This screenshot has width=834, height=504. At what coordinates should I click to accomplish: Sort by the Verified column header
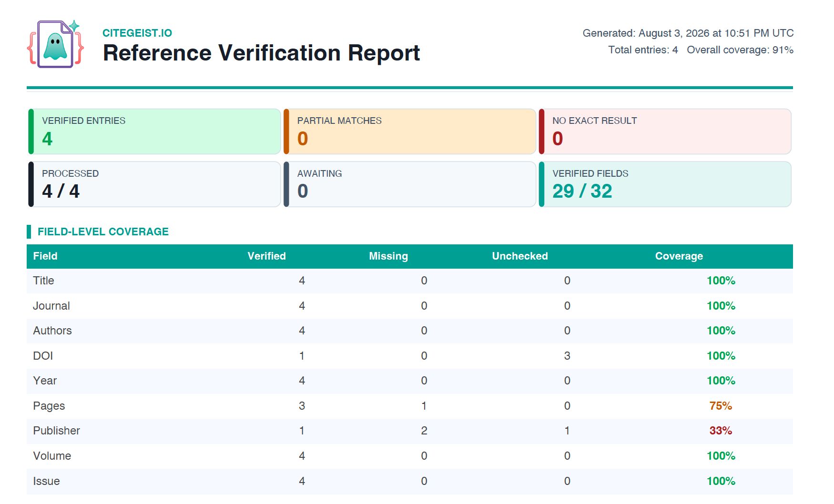pos(266,256)
